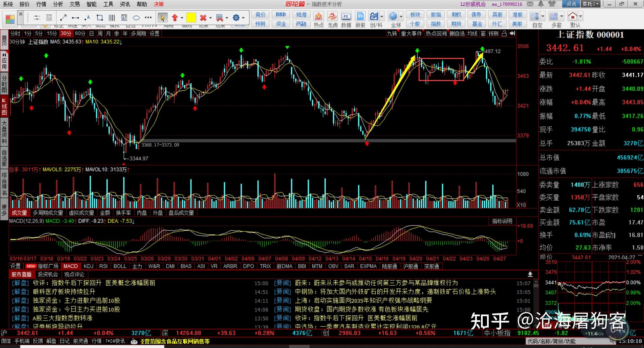Insert a red up-arrow marker
The height and width of the screenshot is (348, 644).
click(x=175, y=17)
